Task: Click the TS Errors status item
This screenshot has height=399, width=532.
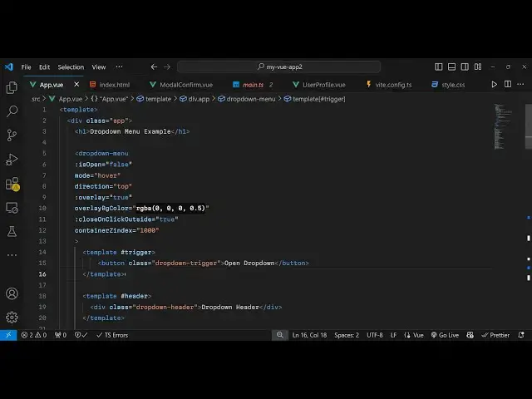Action: coord(112,335)
